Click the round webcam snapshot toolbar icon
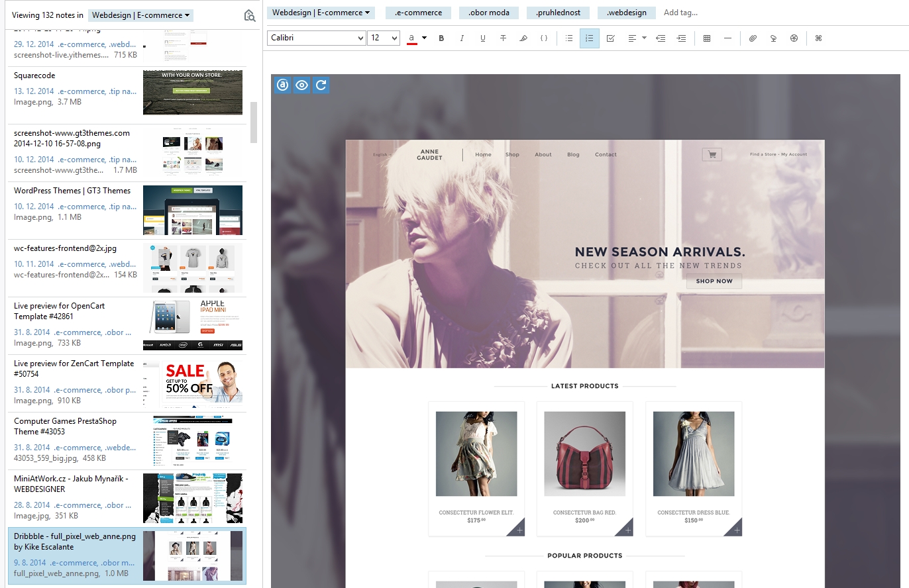The height and width of the screenshot is (588, 909). 794,38
